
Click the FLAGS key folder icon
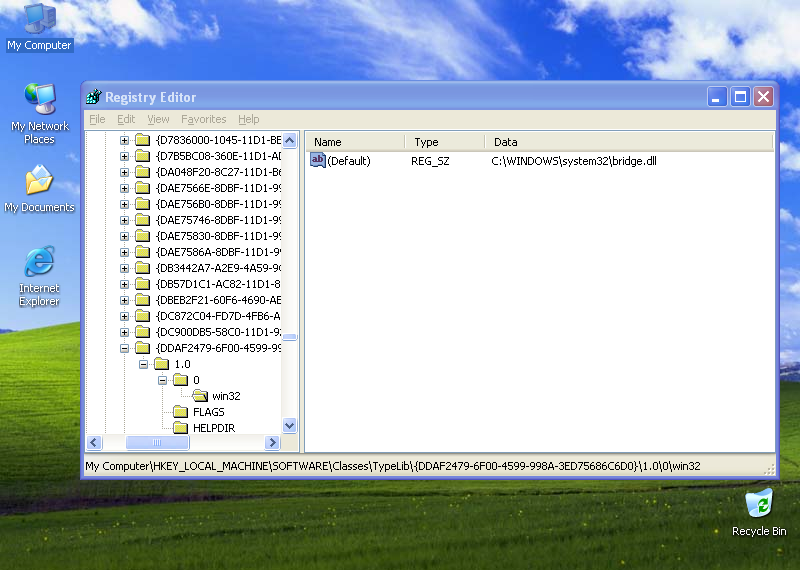(x=180, y=412)
